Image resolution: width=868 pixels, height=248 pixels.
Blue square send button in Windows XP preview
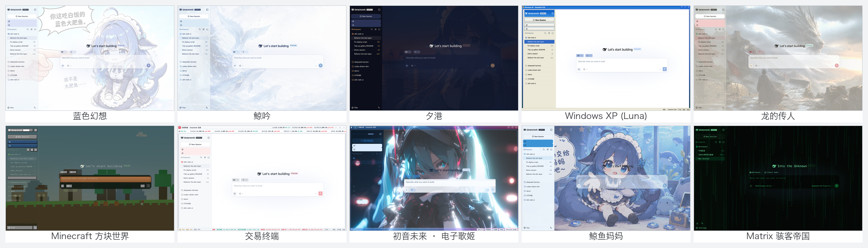pyautogui.click(x=665, y=69)
